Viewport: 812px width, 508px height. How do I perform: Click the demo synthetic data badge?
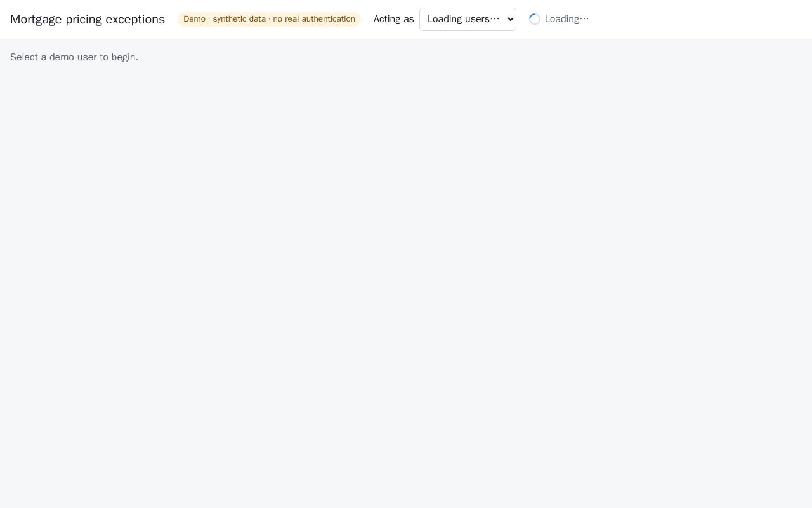(x=269, y=19)
